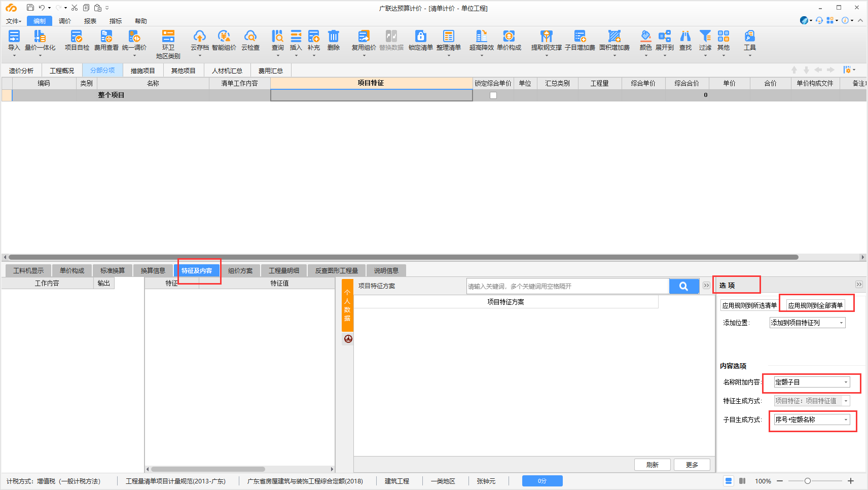Image resolution: width=868 pixels, height=490 pixels.
Task: Open 帮助 menu
Action: 141,21
